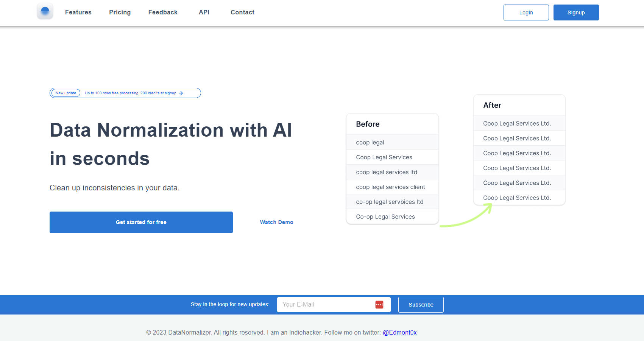Open the Contact page
Image resolution: width=644 pixels, height=341 pixels.
coord(242,12)
